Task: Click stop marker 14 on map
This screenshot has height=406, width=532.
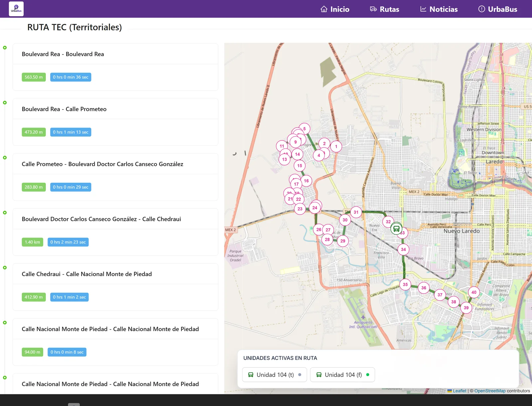Action: click(298, 154)
